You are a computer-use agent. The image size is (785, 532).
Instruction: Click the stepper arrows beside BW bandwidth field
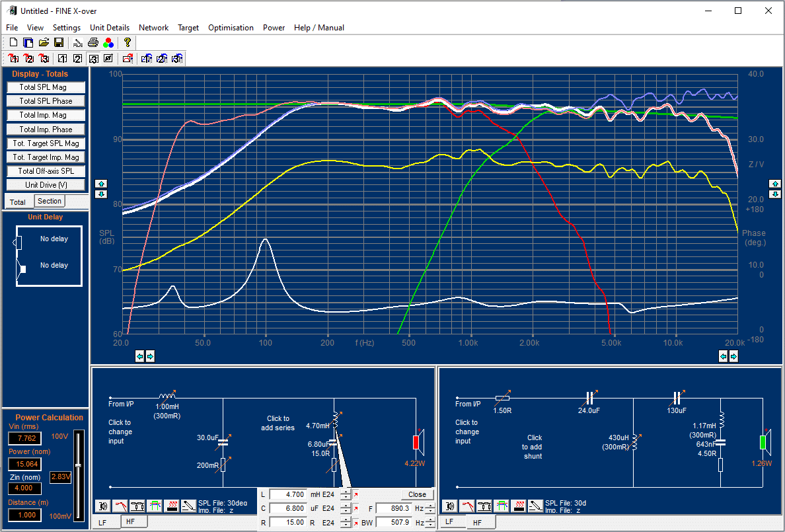pos(430,523)
